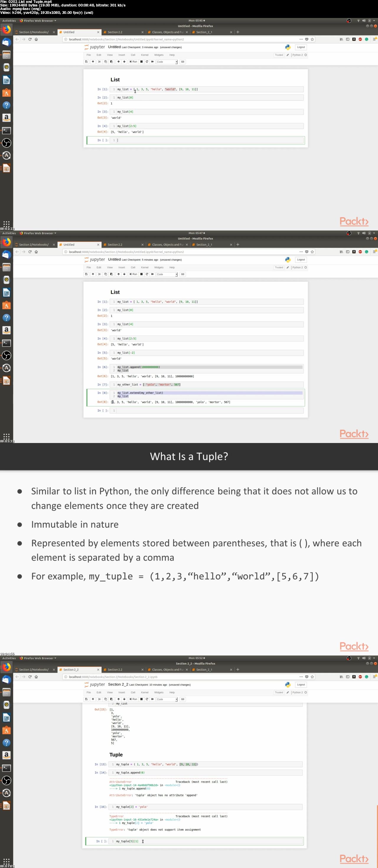Insert a cell with the plus icon, Mon 05:45 frame
378x868 pixels.
(93, 62)
